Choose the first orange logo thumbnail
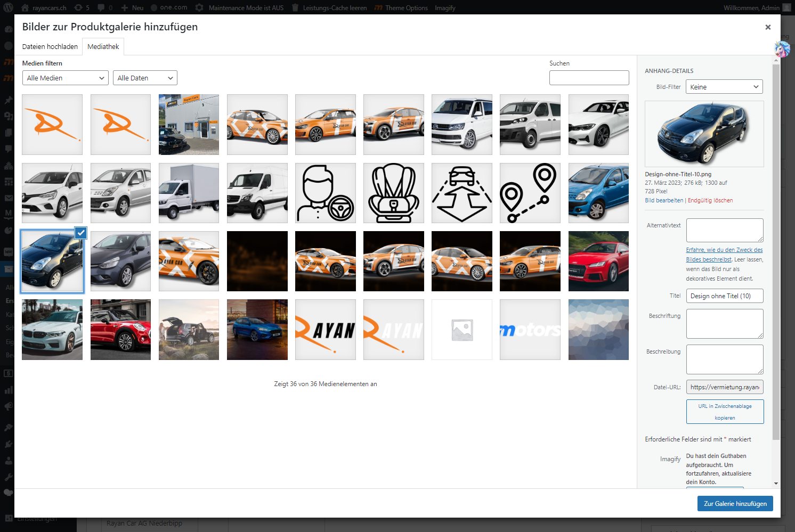This screenshot has height=532, width=795. (x=52, y=125)
